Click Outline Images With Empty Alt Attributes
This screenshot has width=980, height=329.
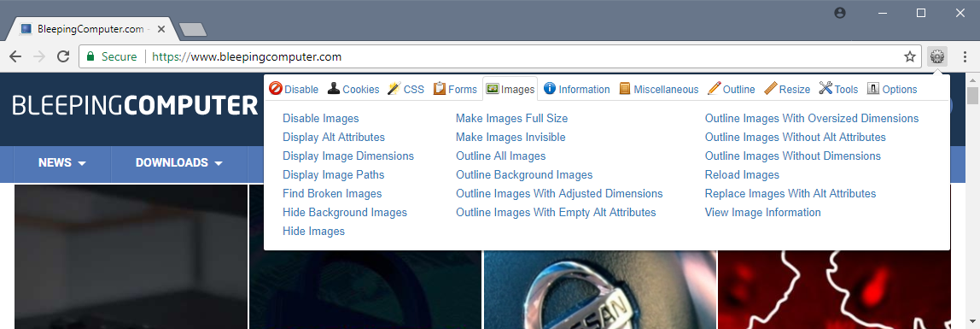tap(556, 212)
